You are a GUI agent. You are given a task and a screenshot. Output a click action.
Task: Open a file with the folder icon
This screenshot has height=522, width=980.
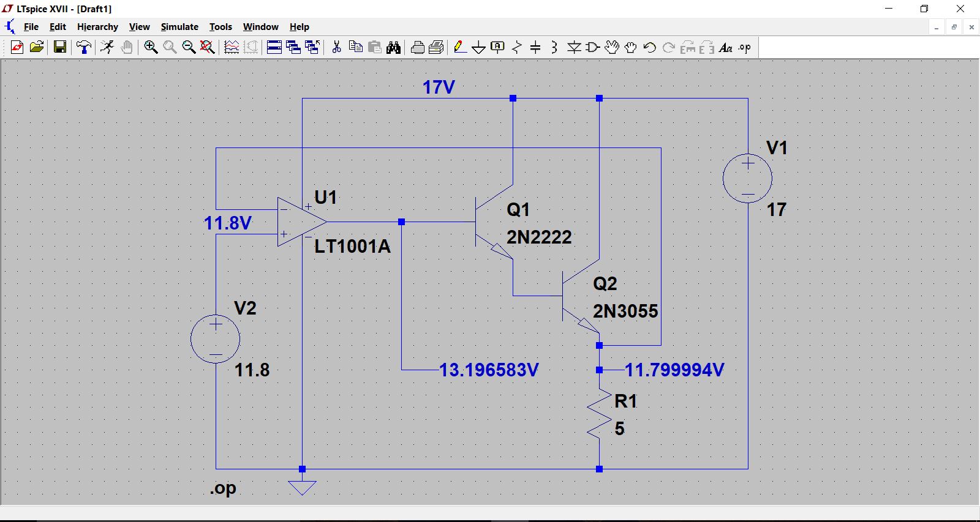37,47
